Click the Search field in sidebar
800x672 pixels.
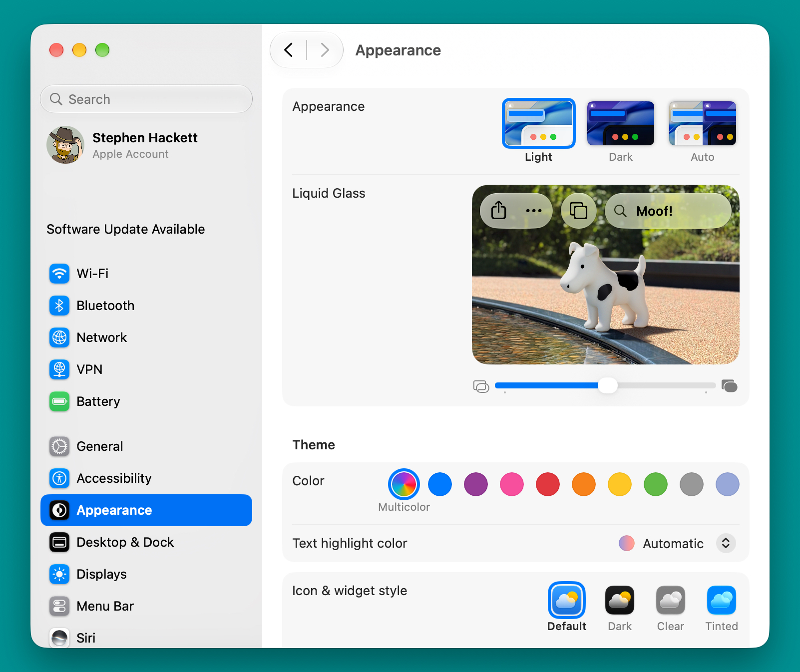pyautogui.click(x=146, y=99)
